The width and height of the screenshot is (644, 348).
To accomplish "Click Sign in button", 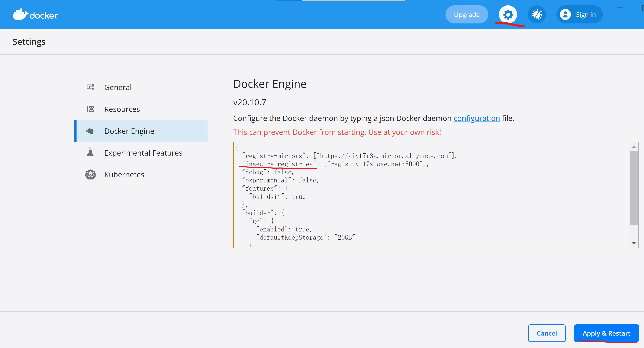I will point(586,15).
